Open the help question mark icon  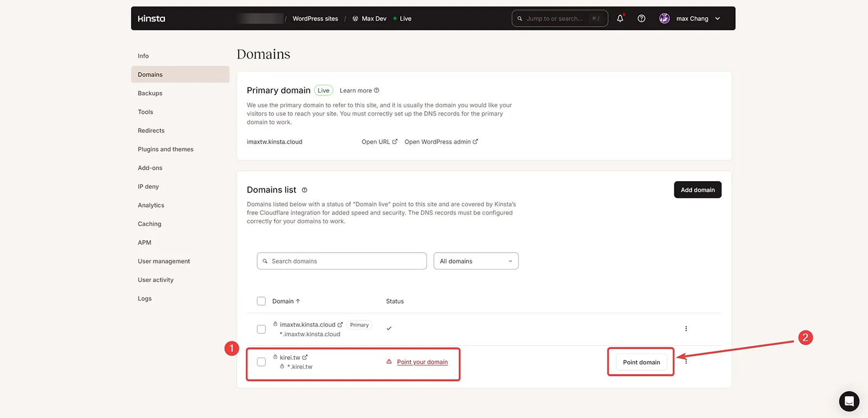(x=641, y=18)
